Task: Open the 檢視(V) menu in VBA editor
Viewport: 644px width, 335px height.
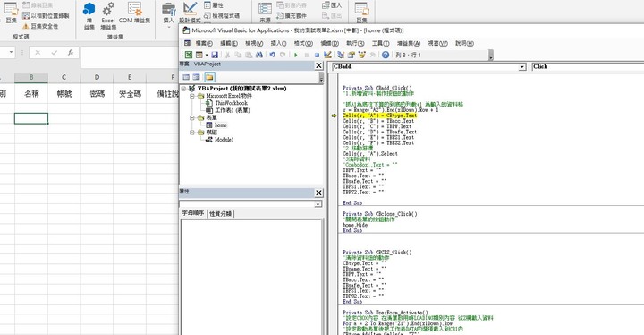Action: pos(254,43)
